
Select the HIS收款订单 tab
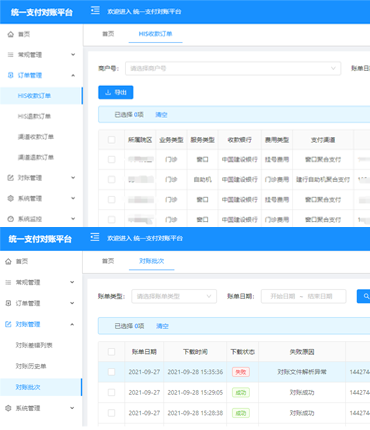[x=155, y=34]
